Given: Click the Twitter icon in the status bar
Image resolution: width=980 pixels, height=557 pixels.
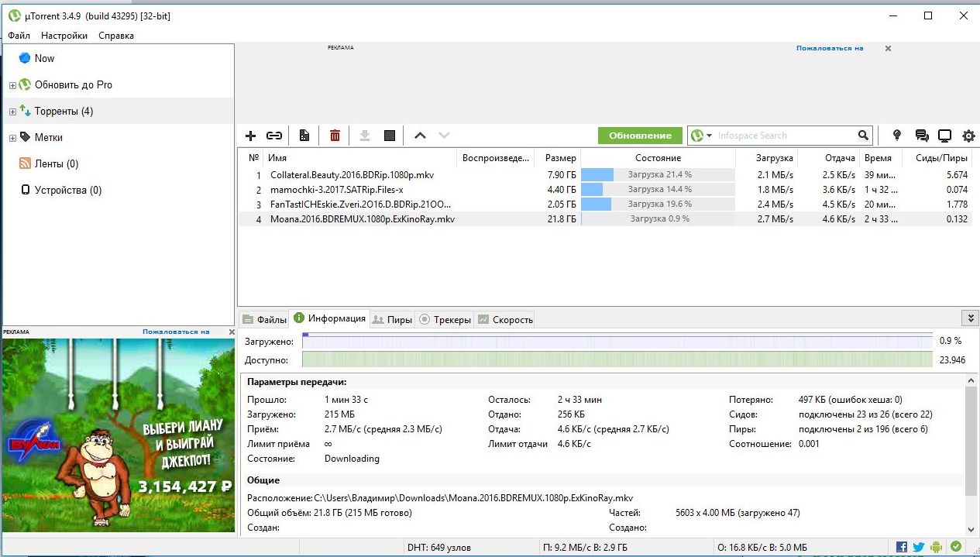Looking at the screenshot, I should tap(919, 548).
